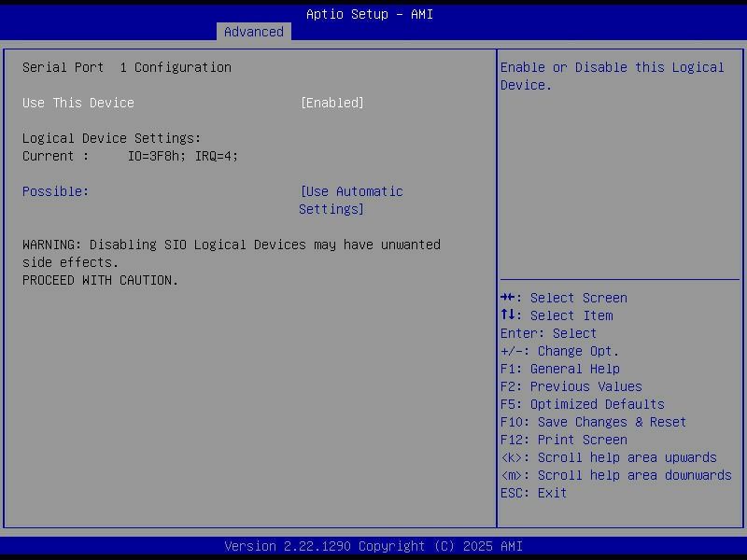Click the Current : IO=3F8h; IRQ=4; line
Screen dimensions: 747x560
[x=130, y=156]
